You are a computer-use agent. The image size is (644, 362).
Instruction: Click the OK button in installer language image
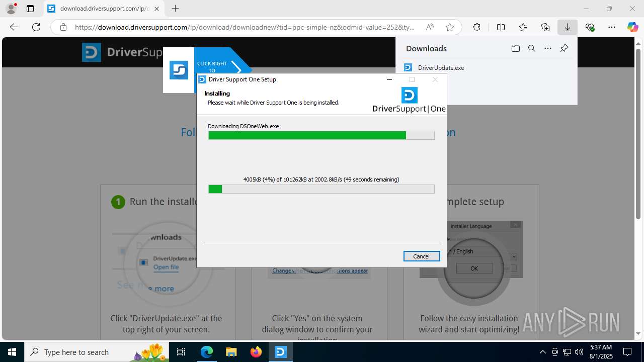point(474,268)
